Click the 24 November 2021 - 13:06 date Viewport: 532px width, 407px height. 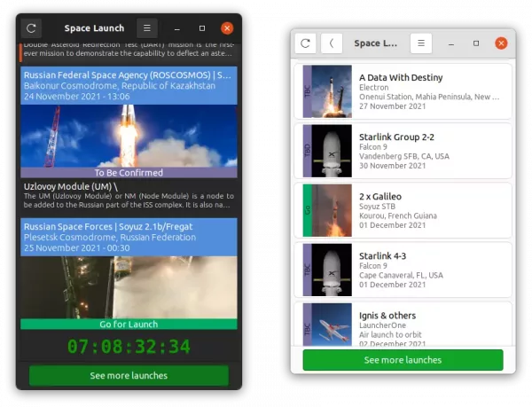pyautogui.click(x=76, y=97)
